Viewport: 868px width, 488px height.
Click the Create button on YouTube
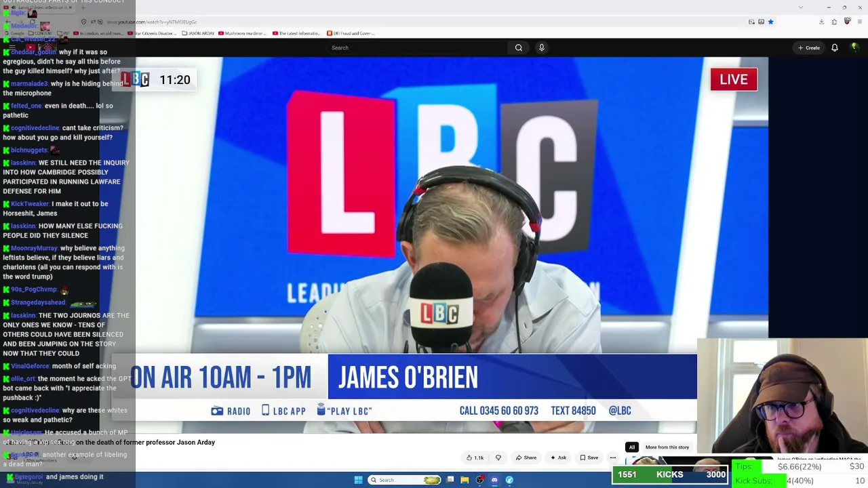point(809,47)
